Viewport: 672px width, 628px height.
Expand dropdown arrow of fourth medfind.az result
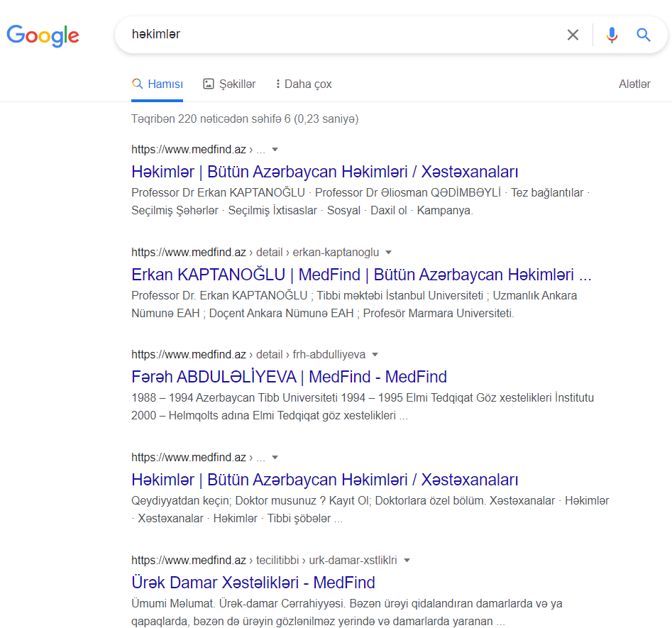coord(275,458)
